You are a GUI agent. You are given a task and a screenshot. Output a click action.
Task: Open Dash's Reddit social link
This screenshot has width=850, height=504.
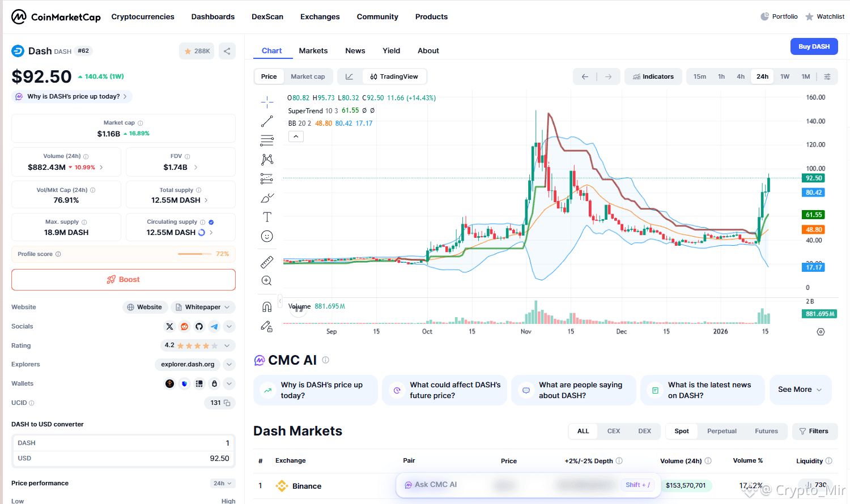(184, 326)
